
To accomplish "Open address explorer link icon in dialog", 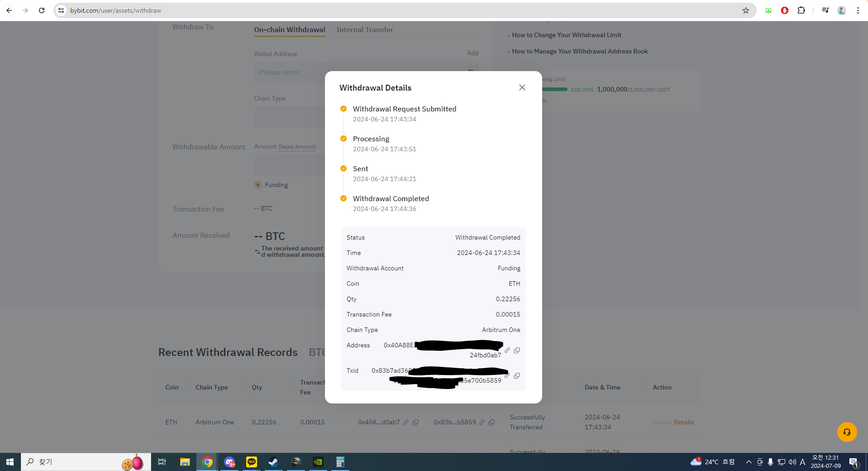I will point(507,350).
